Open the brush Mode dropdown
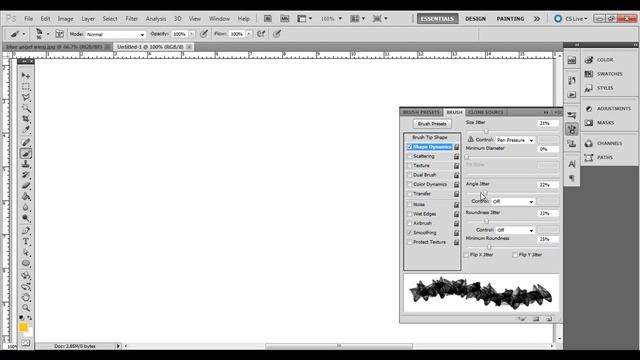 coord(116,34)
